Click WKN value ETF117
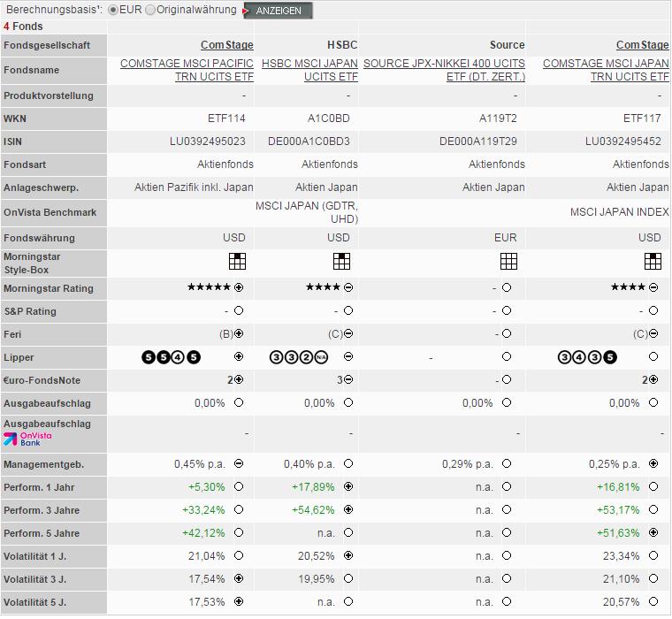The width and height of the screenshot is (672, 619). click(642, 118)
